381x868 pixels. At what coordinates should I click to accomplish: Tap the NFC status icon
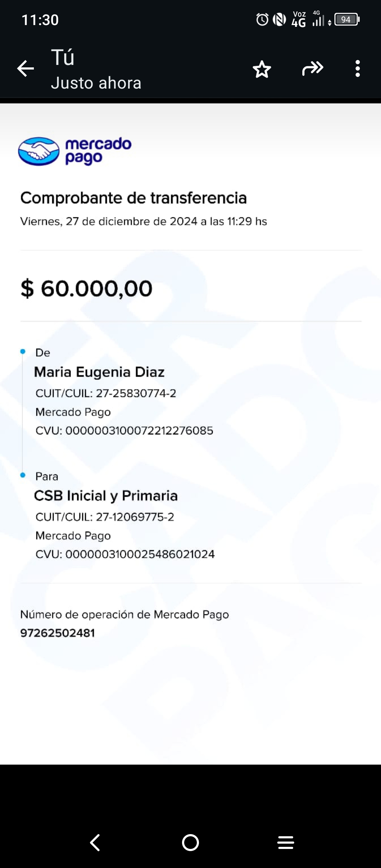279,20
